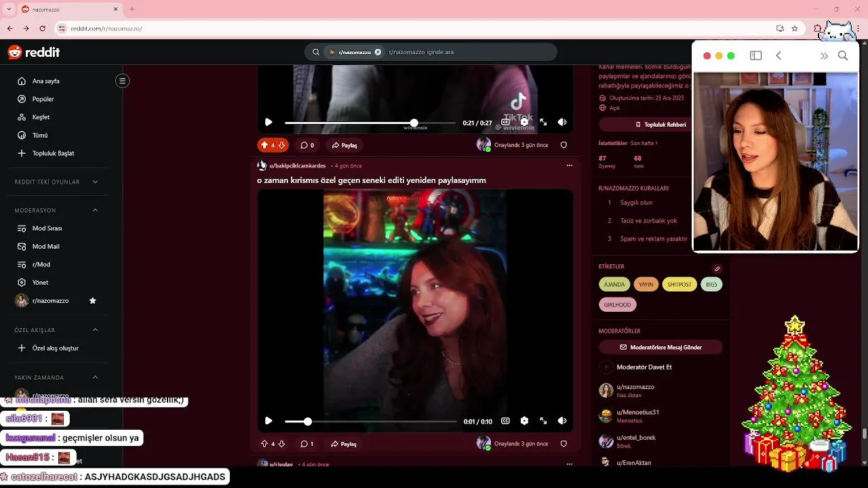The image size is (868, 488).
Task: Toggle favorite star for r/nazomazzo
Action: click(x=93, y=301)
